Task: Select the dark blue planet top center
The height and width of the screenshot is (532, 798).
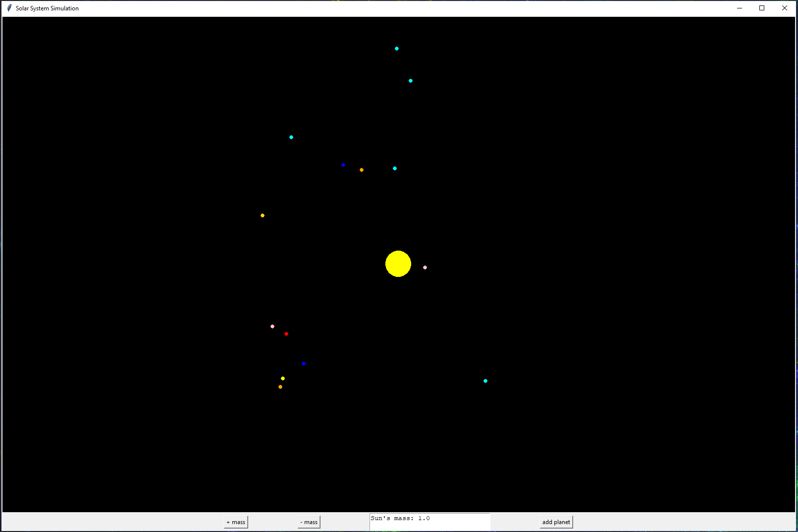Action: tap(344, 164)
